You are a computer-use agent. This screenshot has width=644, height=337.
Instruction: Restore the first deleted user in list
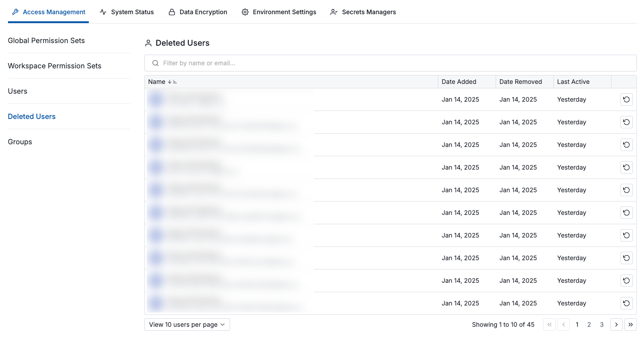pyautogui.click(x=626, y=99)
